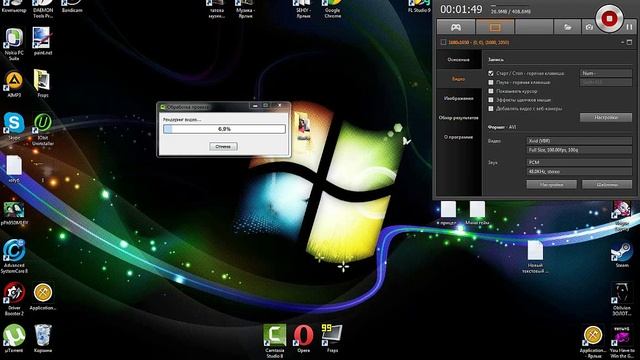Viewport: 640px width, 360px height.
Task: Click Настройки button below the sound format
Action: pos(551,184)
